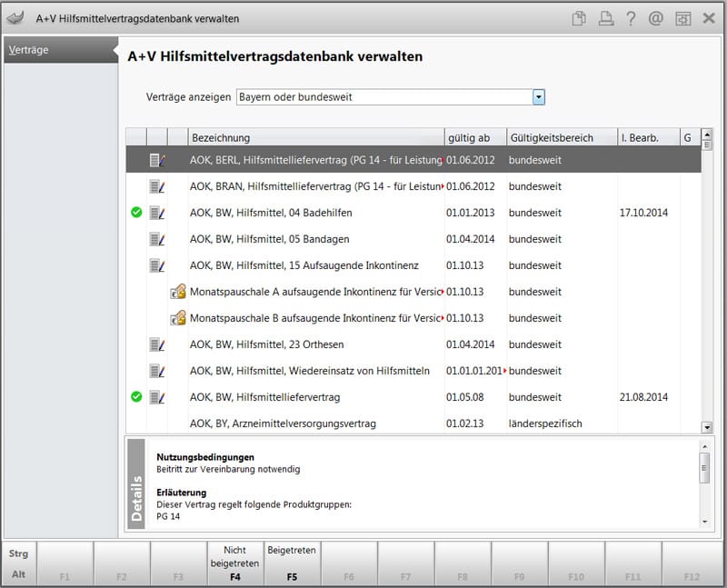Click contract icon in 23 Orthesen row
The width and height of the screenshot is (727, 588).
(x=157, y=345)
